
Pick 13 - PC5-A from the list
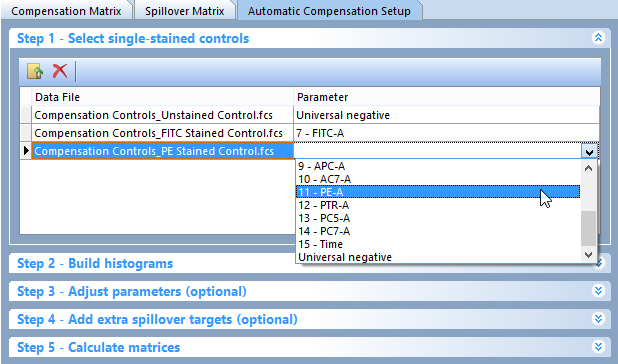438,218
